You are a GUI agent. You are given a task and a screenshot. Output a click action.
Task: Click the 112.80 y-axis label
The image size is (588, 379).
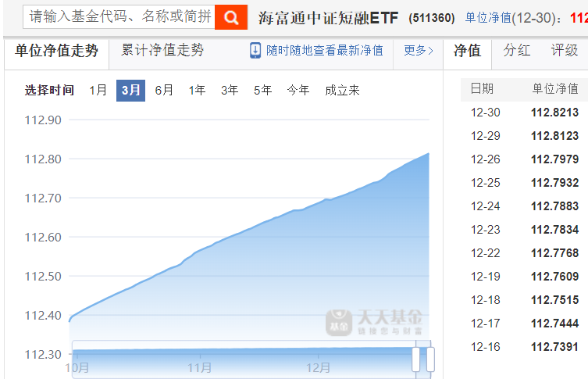[x=43, y=159]
